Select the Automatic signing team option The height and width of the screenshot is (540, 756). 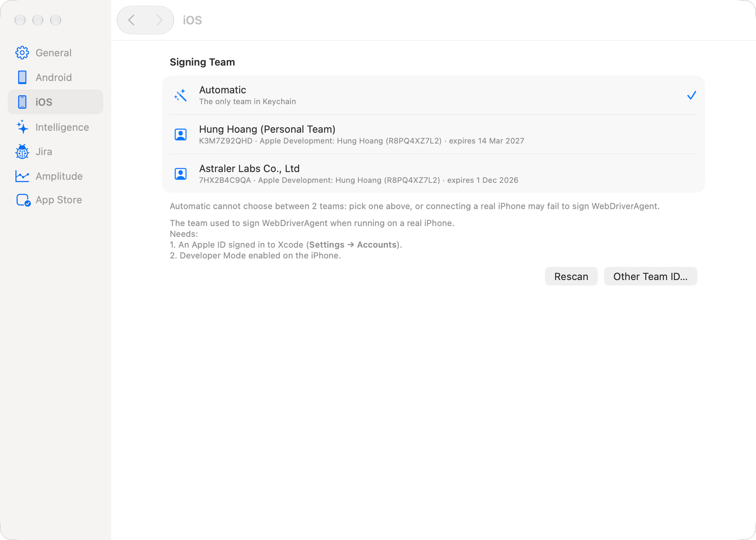point(433,95)
